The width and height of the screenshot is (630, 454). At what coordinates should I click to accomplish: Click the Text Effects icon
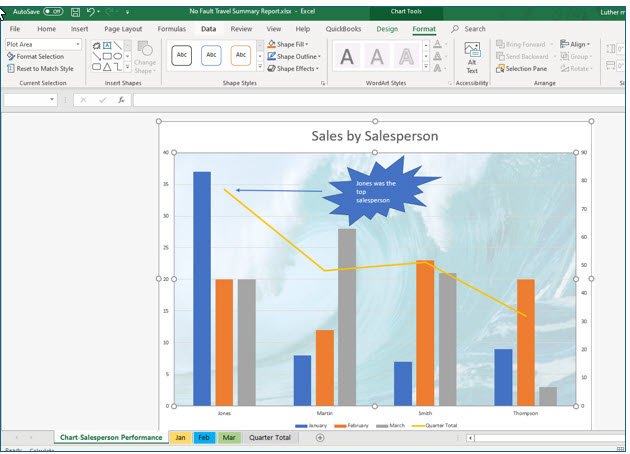438,68
